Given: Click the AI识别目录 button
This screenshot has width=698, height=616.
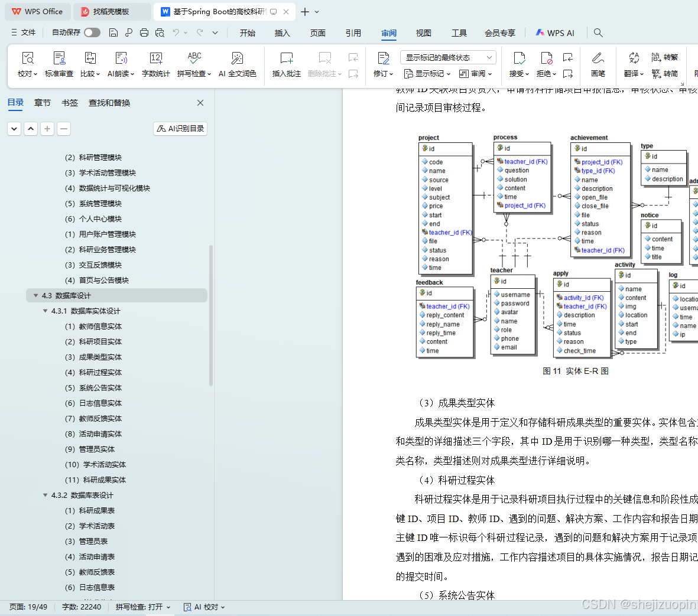Looking at the screenshot, I should pyautogui.click(x=180, y=129).
